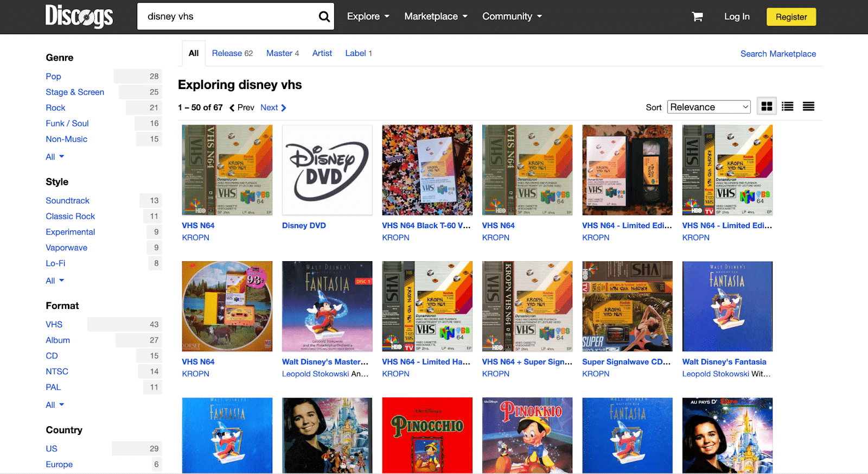
Task: Filter by Rock genre
Action: pos(55,108)
